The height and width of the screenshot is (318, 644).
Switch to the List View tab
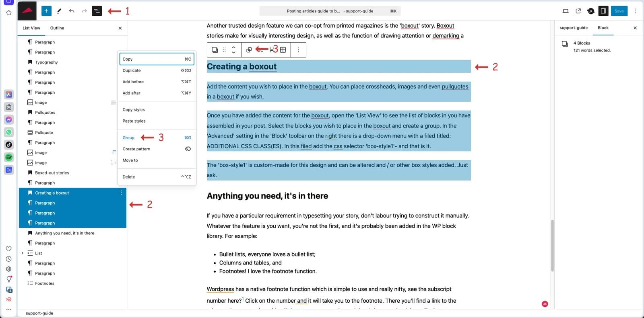tap(31, 28)
